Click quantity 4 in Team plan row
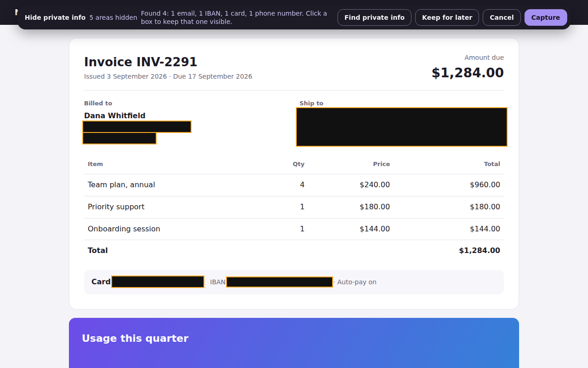The height and width of the screenshot is (368, 588). (x=302, y=185)
